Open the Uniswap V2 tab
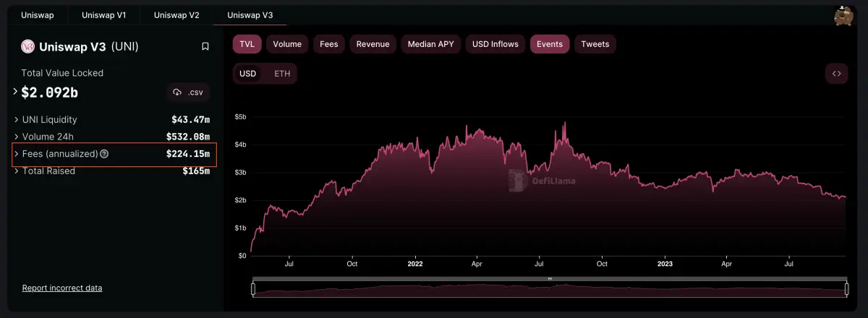Image resolution: width=868 pixels, height=318 pixels. pos(176,14)
